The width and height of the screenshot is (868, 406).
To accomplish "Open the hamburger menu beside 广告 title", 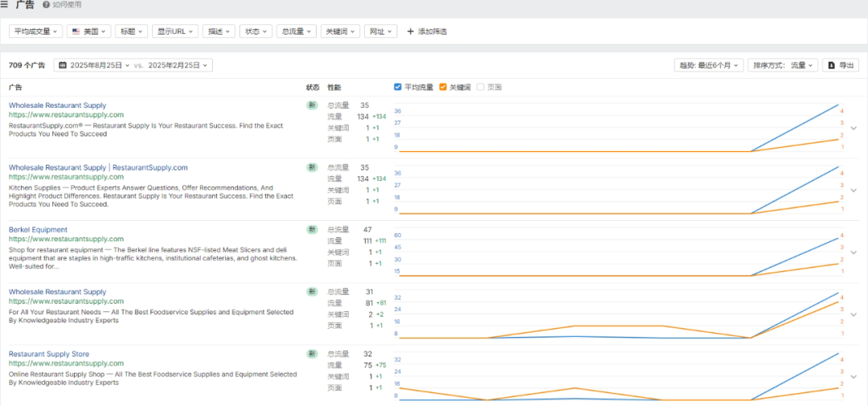I will click(x=5, y=5).
